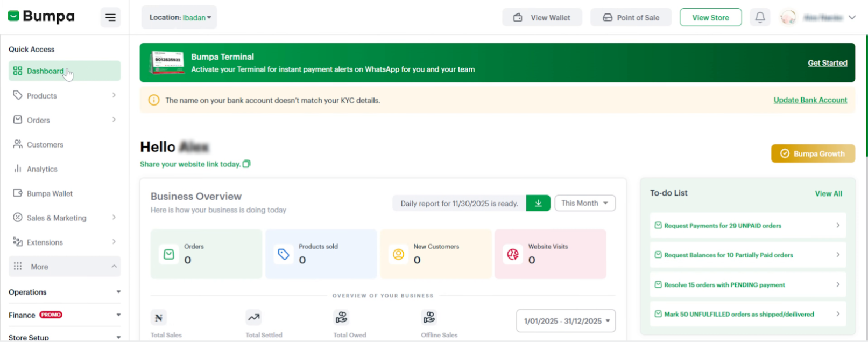Click the hamburger menu icon beside the Bumpa logo
Screen dimensions: 868x342
tap(110, 17)
